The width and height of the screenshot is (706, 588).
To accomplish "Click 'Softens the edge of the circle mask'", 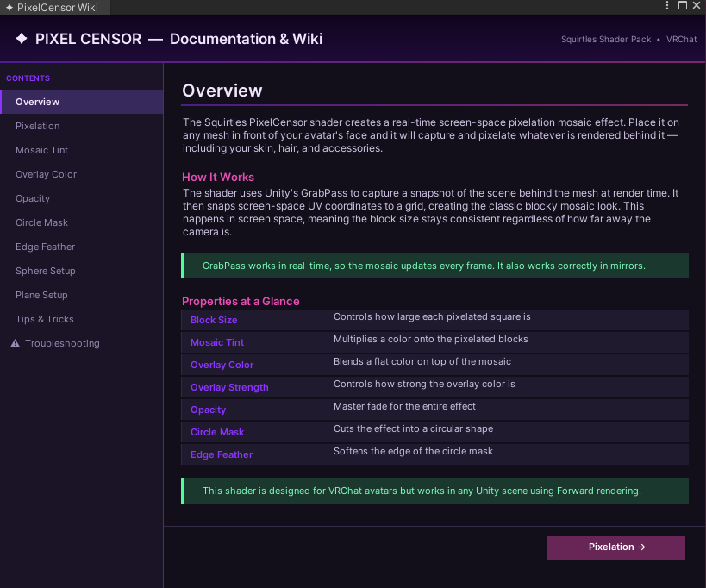I will tap(413, 452).
